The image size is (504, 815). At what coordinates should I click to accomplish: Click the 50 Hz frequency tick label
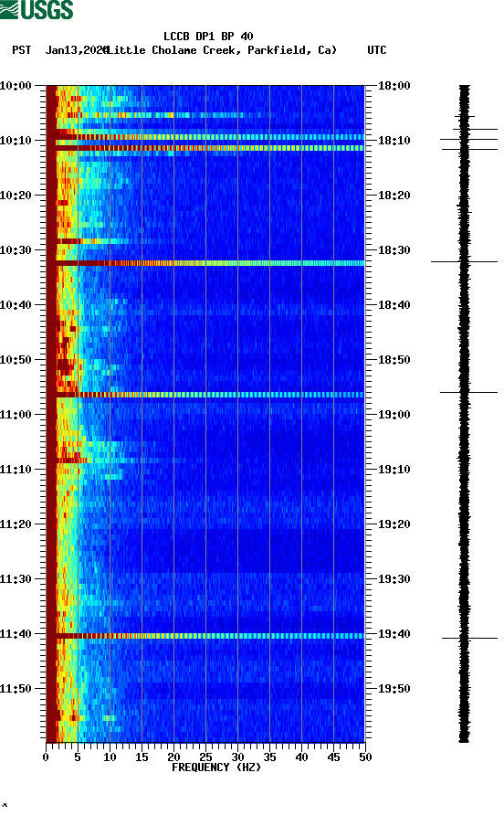(365, 757)
